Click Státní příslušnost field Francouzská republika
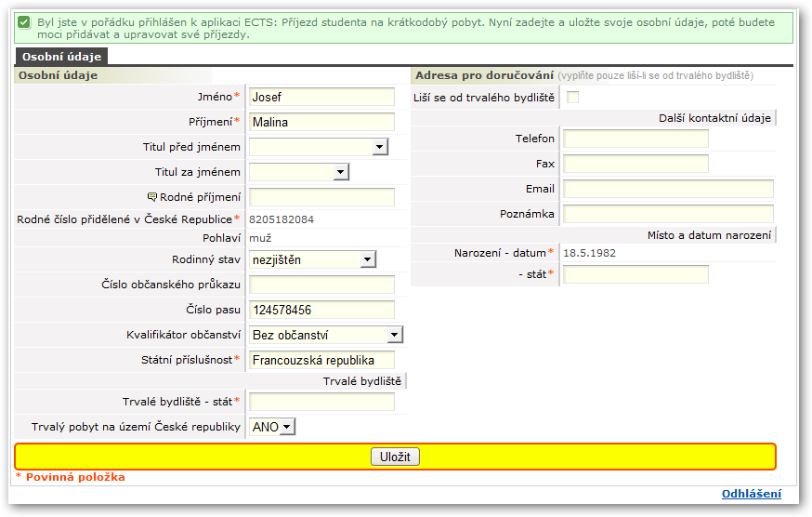The width and height of the screenshot is (812, 517). [321, 360]
